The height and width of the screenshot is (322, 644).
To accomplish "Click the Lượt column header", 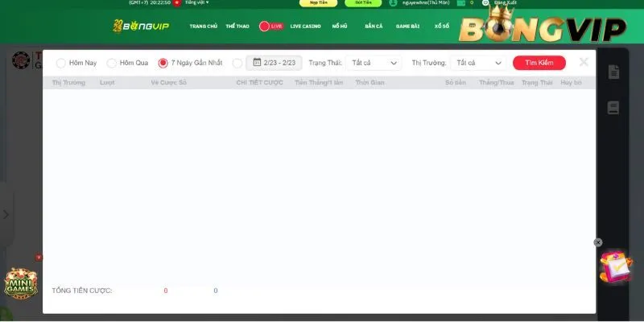I will (x=107, y=83).
